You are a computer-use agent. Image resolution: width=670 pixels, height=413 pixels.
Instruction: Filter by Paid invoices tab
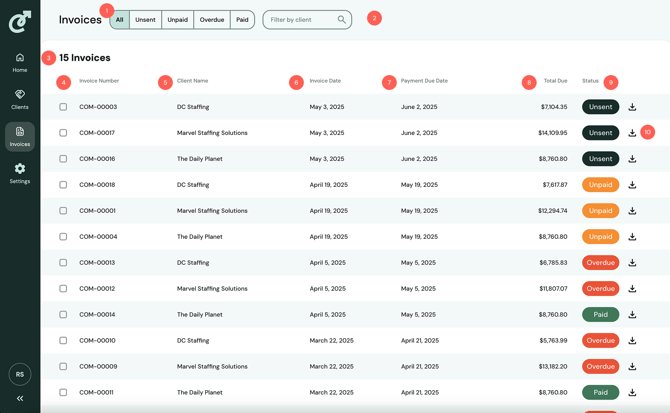pyautogui.click(x=242, y=20)
